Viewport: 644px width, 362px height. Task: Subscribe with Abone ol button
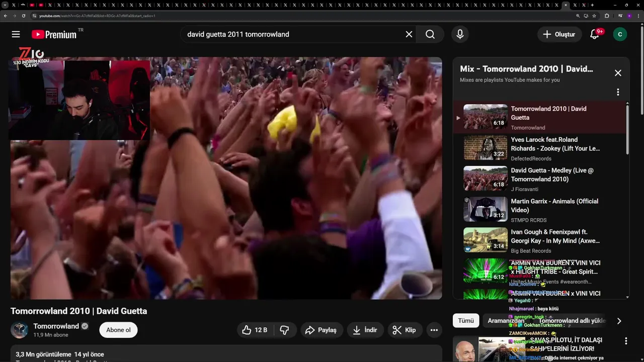click(x=118, y=330)
